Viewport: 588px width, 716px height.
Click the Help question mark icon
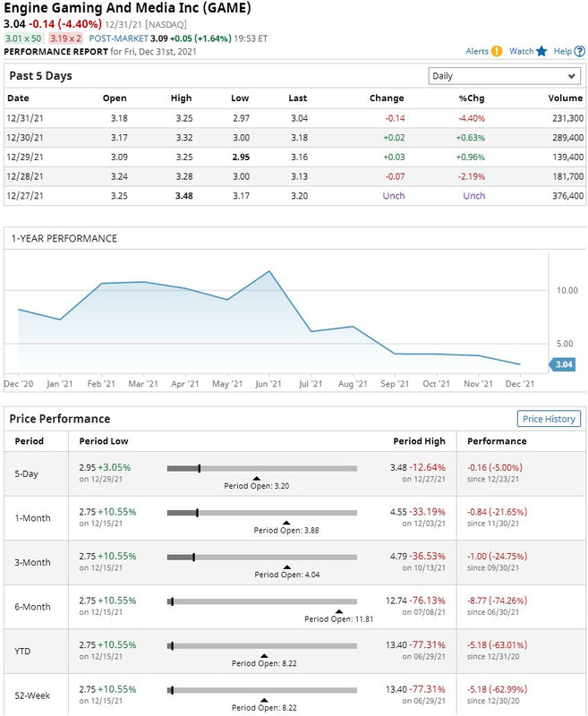[580, 51]
